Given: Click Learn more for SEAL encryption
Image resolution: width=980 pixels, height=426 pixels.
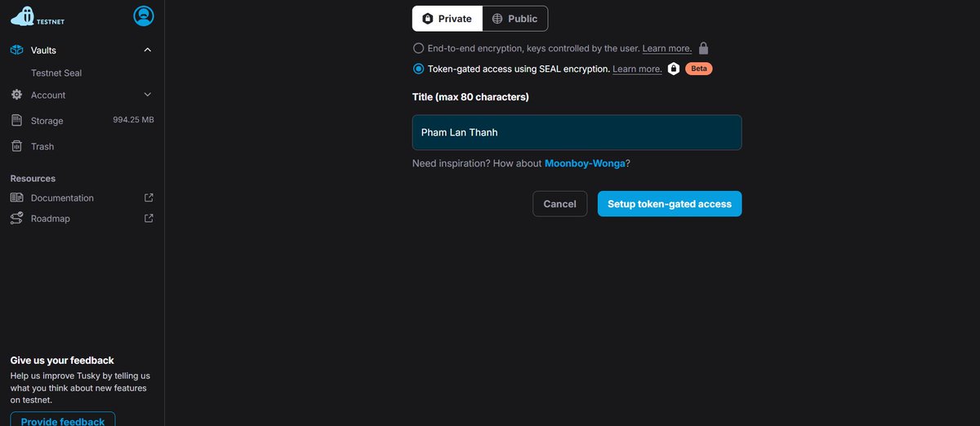Looking at the screenshot, I should pos(637,69).
